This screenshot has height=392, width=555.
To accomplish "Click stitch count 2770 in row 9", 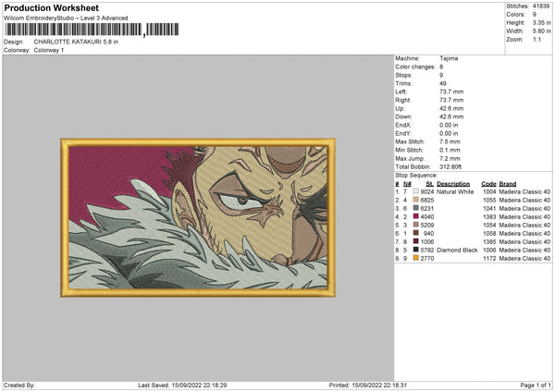I will [x=427, y=259].
